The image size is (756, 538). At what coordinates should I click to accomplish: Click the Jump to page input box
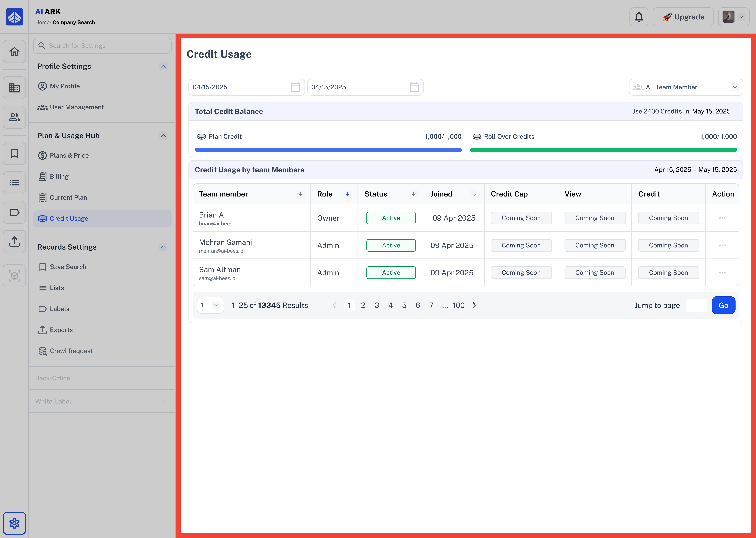[696, 305]
